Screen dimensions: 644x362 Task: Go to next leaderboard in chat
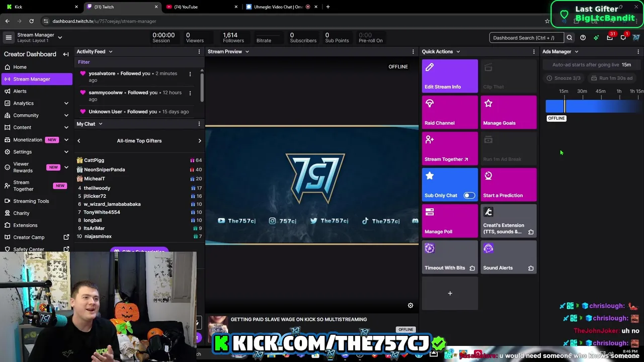click(x=200, y=141)
